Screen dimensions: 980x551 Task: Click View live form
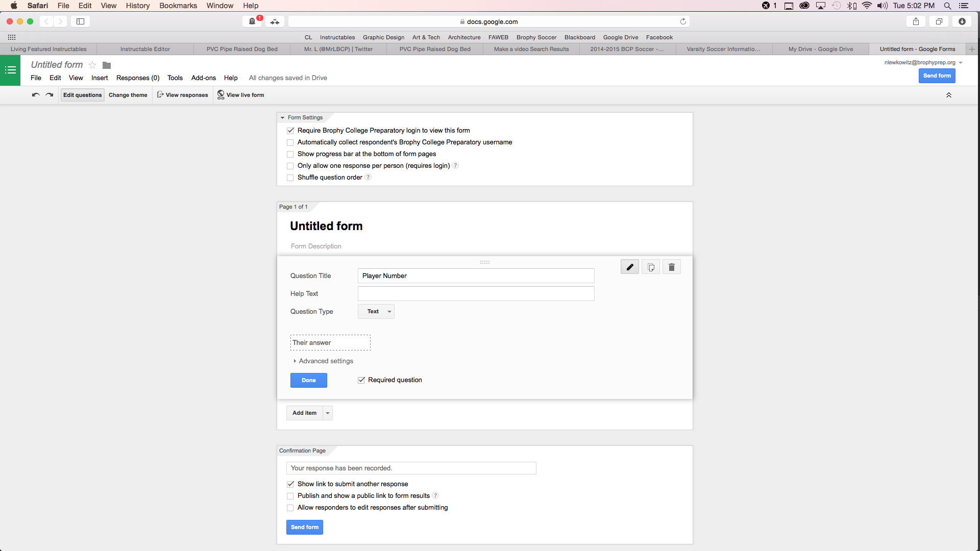(x=241, y=95)
